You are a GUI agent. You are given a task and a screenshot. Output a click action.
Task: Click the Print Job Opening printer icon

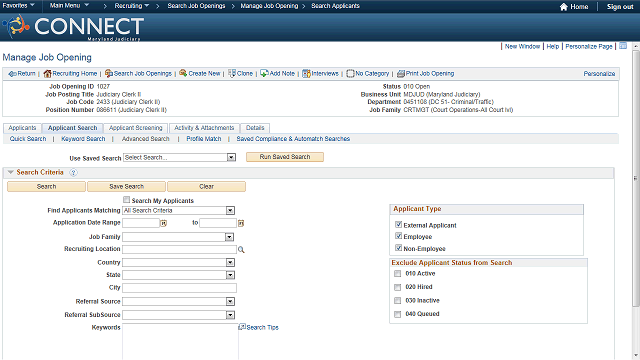pyautogui.click(x=401, y=73)
